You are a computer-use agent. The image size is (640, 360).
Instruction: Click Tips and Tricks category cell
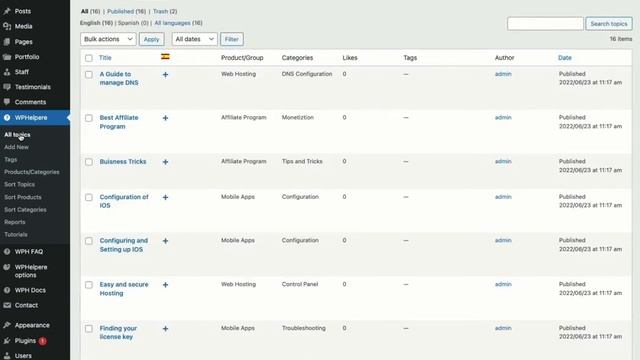(x=302, y=162)
